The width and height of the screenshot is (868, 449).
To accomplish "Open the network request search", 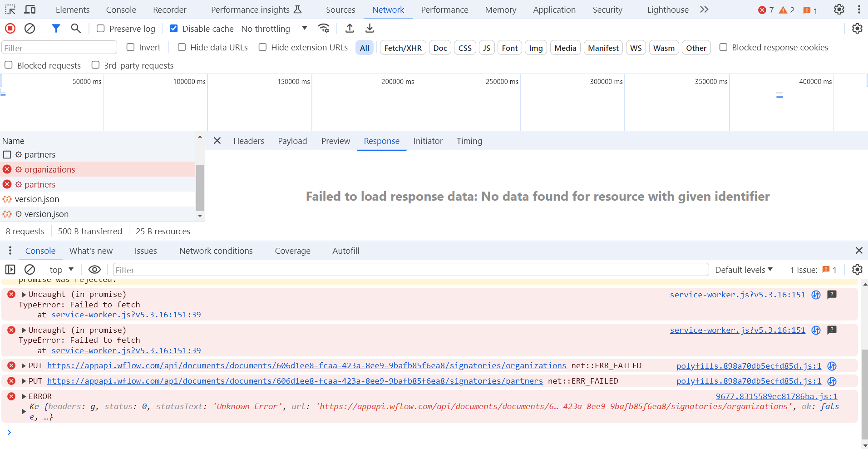I will [x=75, y=28].
